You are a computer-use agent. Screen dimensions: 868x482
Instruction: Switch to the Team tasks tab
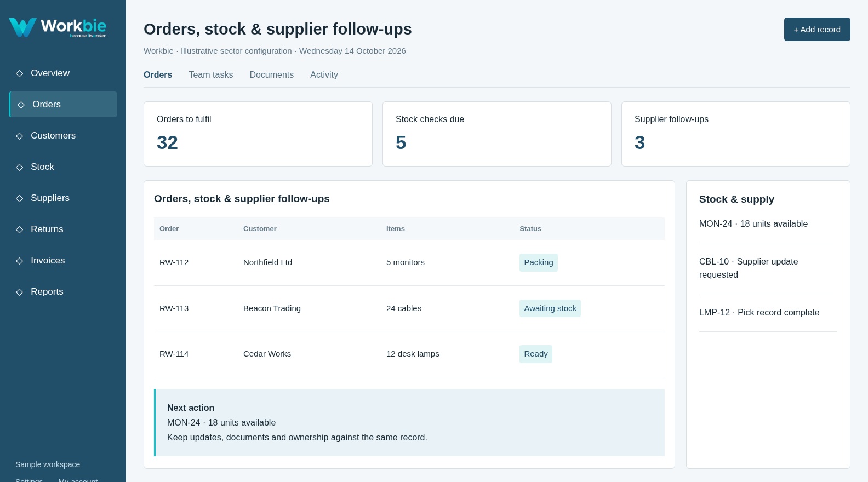211,74
